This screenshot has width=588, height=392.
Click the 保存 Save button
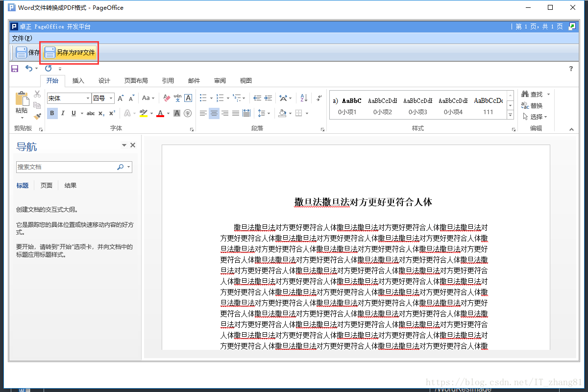[27, 52]
